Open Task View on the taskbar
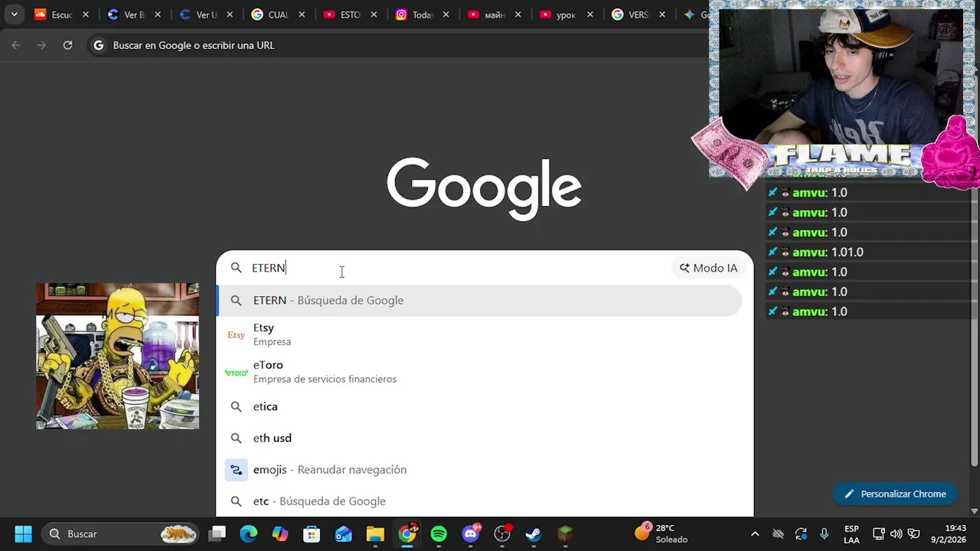 pyautogui.click(x=218, y=533)
